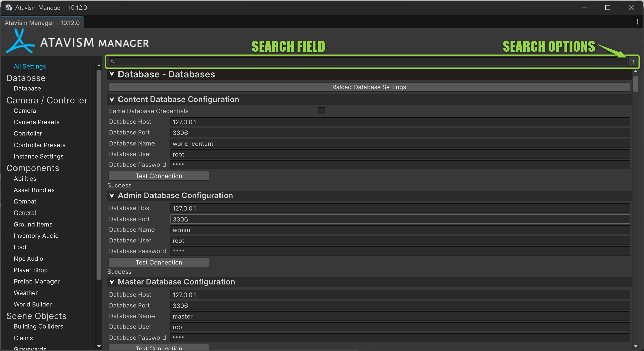This screenshot has height=351, width=644.
Task: Click Raload Database Settings button
Action: (369, 87)
